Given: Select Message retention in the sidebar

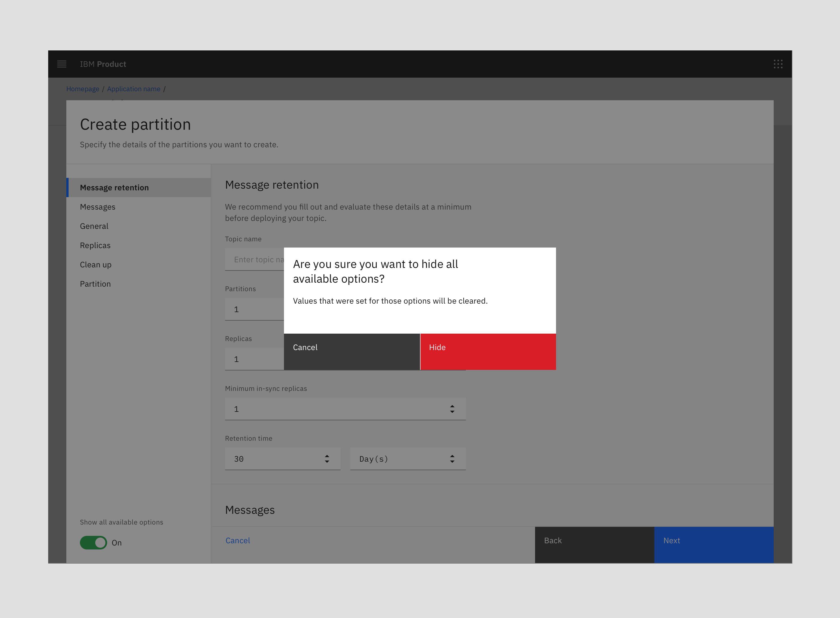Looking at the screenshot, I should tap(114, 187).
